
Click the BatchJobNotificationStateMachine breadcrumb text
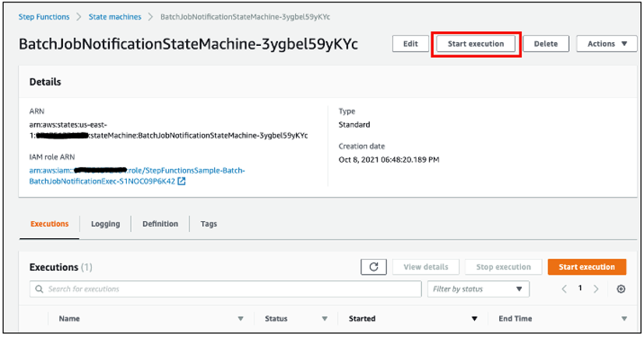pos(245,17)
